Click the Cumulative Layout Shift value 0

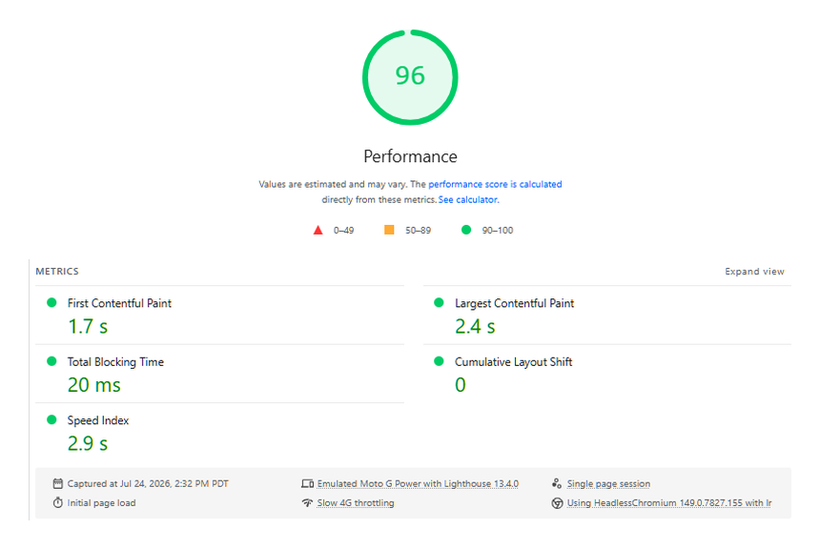(460, 385)
